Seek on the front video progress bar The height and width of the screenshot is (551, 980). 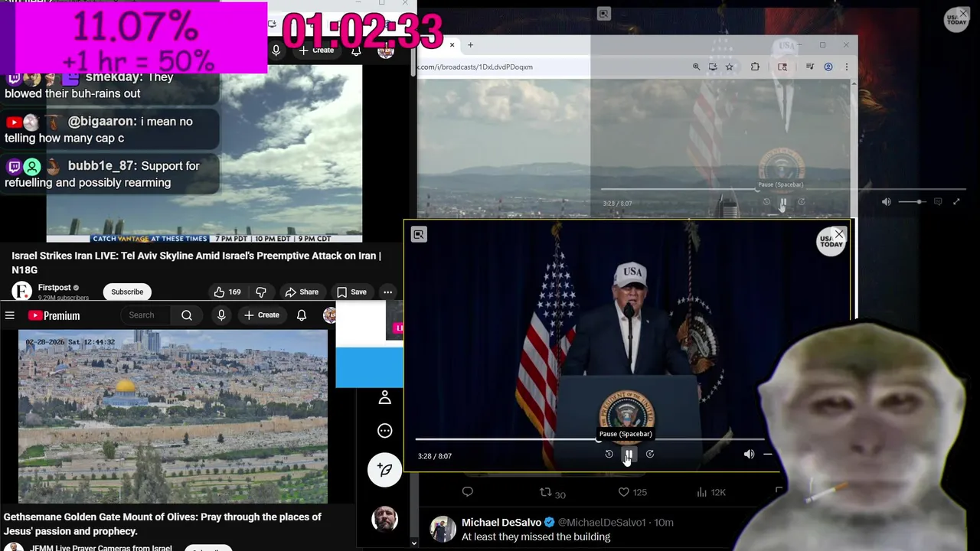pyautogui.click(x=590, y=439)
